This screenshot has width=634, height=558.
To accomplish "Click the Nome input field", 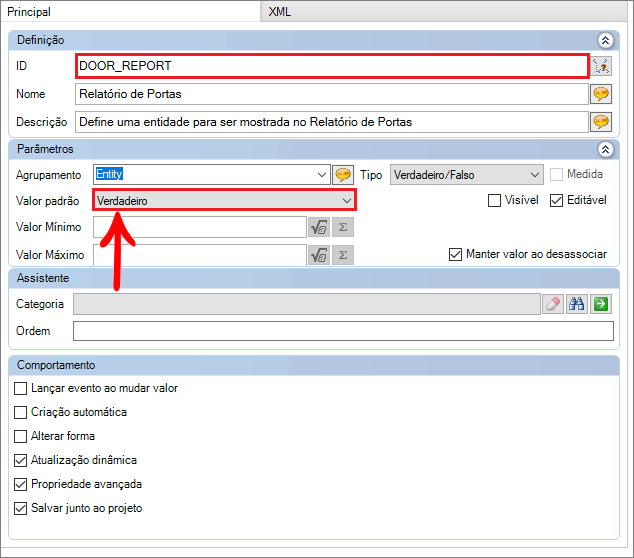I will click(x=332, y=94).
